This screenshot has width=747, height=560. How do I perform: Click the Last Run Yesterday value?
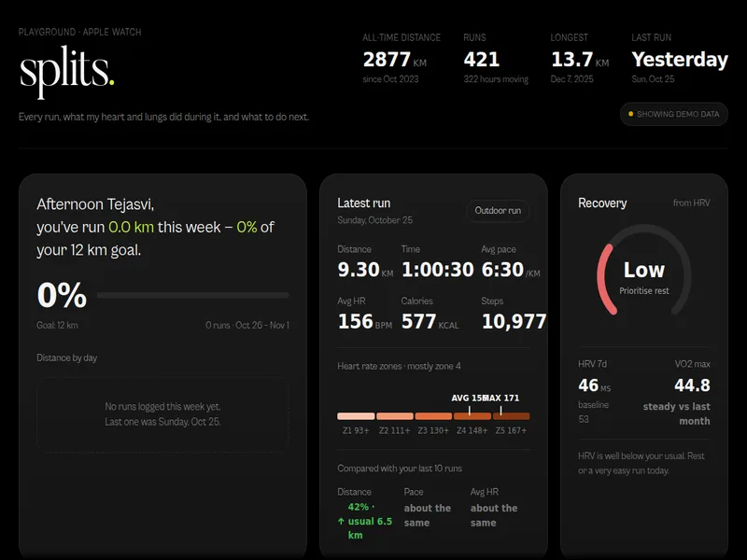(x=680, y=60)
